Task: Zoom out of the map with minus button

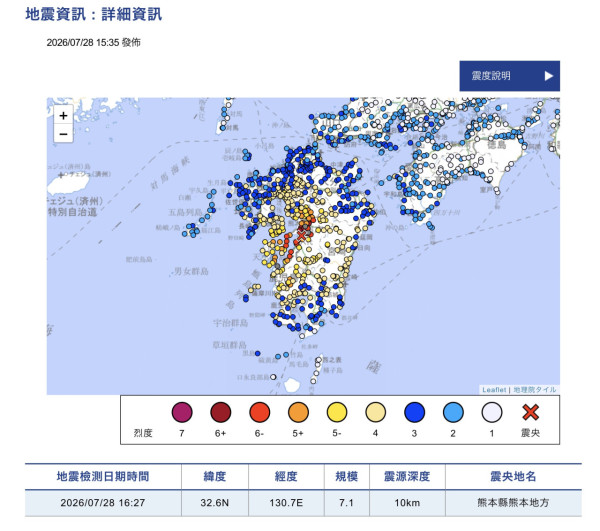Action: tap(63, 134)
